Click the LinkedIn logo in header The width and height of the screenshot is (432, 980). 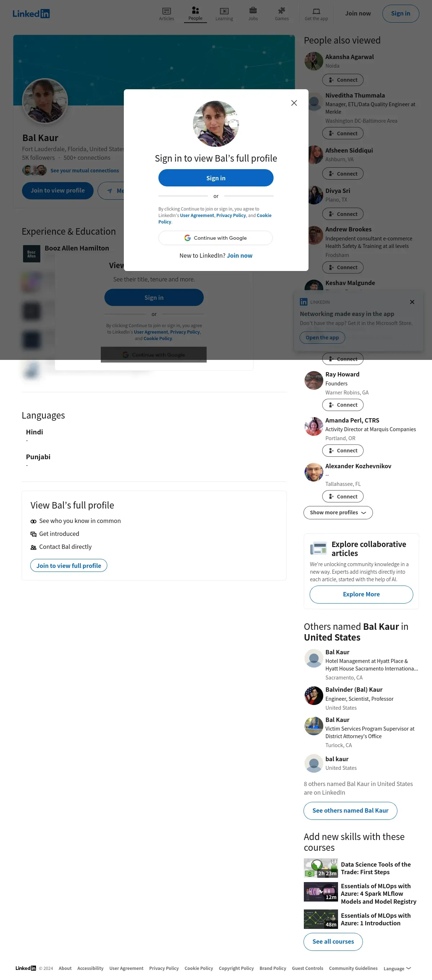click(x=31, y=14)
